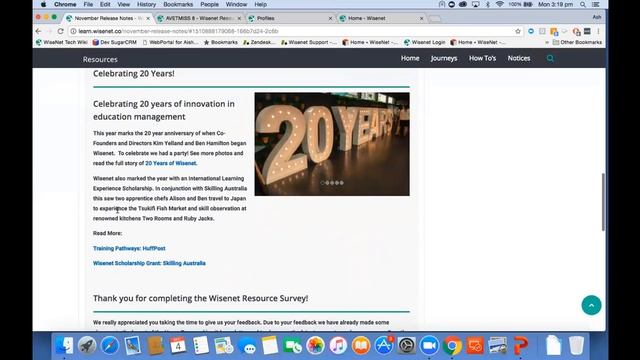Viewport: 640px width, 360px height.
Task: Click the Spotlight search icon in menu bar
Action: click(x=583, y=4)
